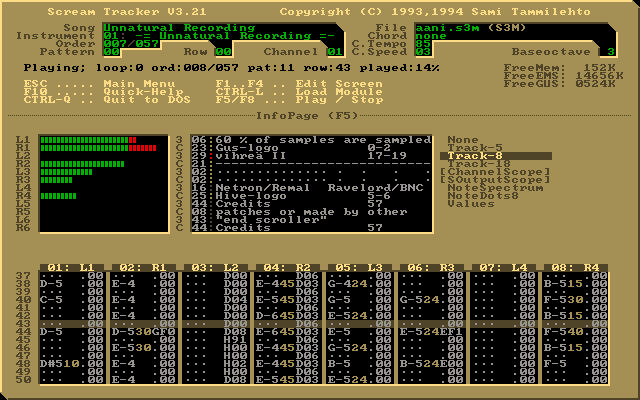Choose the Values view option
640x400 pixels.
point(471,204)
